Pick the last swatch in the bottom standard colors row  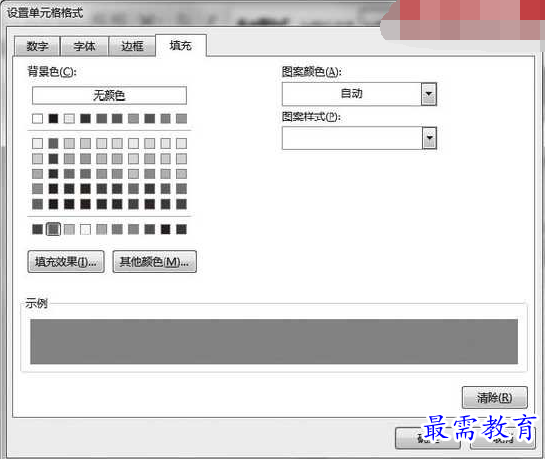(181, 229)
